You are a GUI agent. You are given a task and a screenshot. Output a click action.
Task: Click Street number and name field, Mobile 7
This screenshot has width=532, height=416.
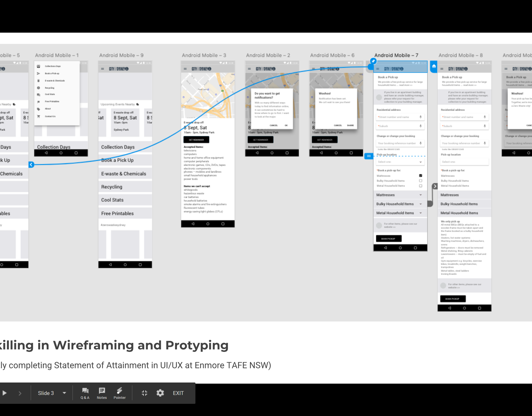click(400, 117)
